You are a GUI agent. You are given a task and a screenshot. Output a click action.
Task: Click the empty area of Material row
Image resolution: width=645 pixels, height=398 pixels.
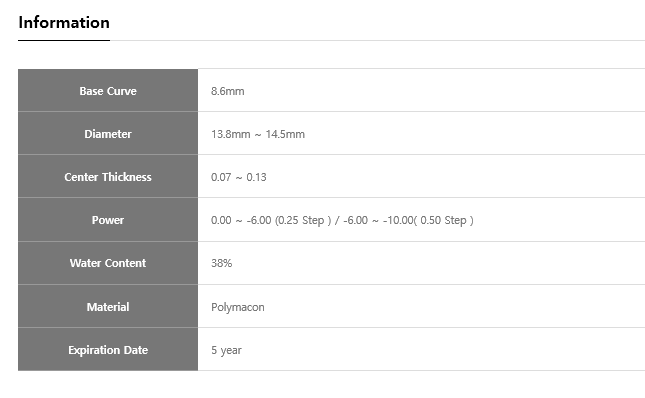coord(452,306)
